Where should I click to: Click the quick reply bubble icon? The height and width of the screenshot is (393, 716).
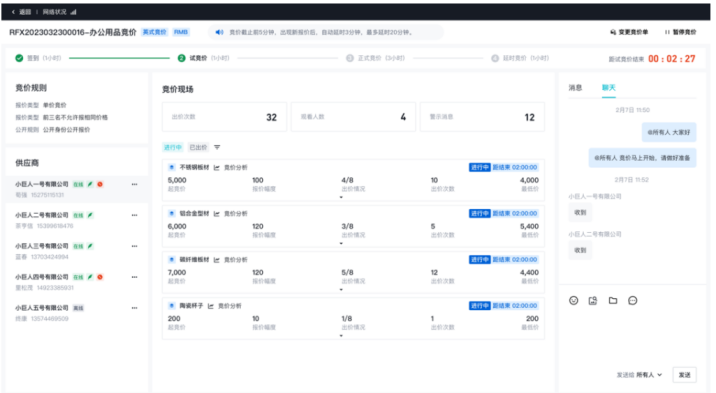[632, 300]
